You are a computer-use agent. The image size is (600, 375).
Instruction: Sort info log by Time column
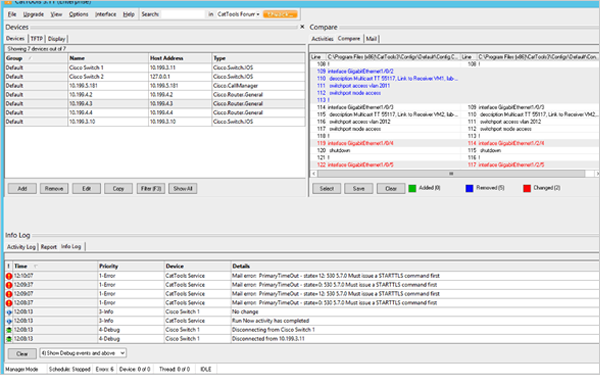click(x=55, y=266)
